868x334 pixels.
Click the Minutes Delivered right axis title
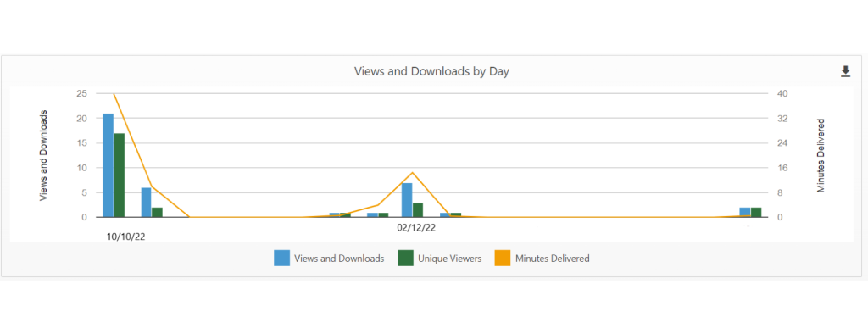click(821, 156)
